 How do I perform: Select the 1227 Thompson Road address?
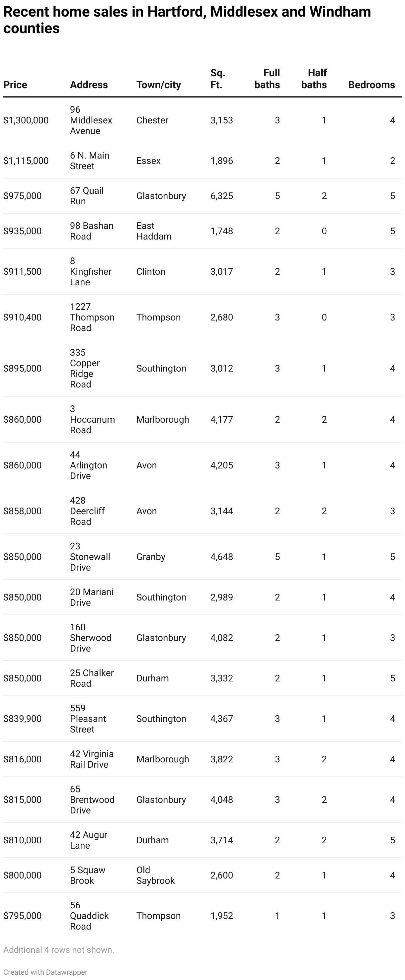[x=92, y=317]
